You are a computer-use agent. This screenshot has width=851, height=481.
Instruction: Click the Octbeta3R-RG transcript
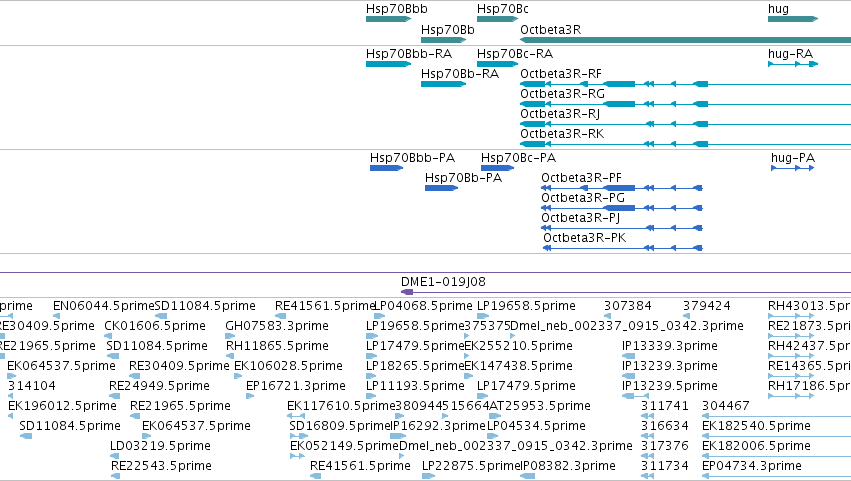(x=685, y=104)
